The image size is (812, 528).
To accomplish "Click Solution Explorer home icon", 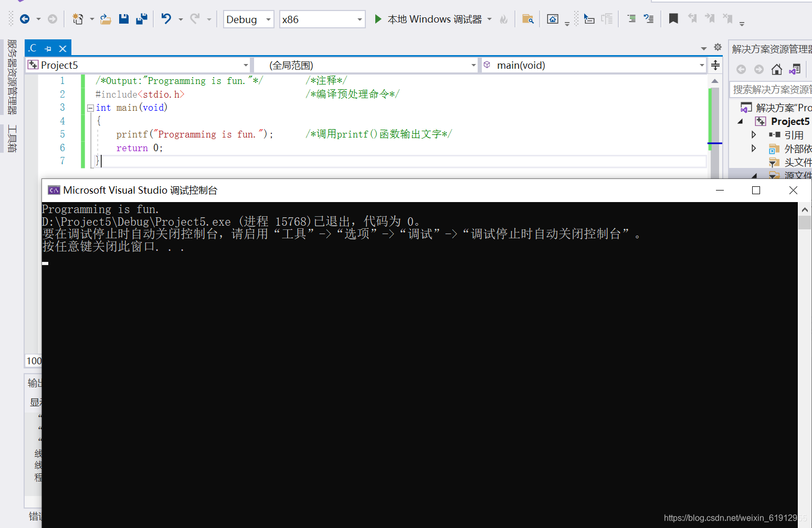I will click(x=777, y=69).
